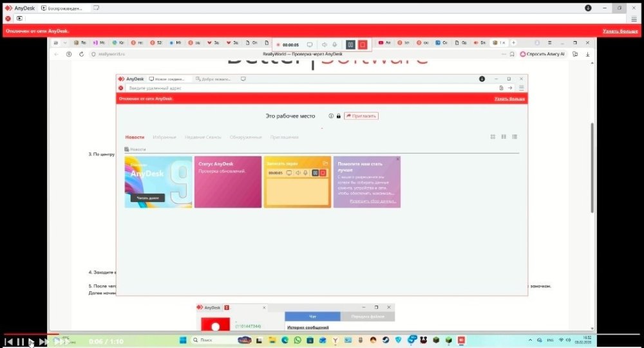Toggle the microphone in the floating recording toolbar

point(335,45)
